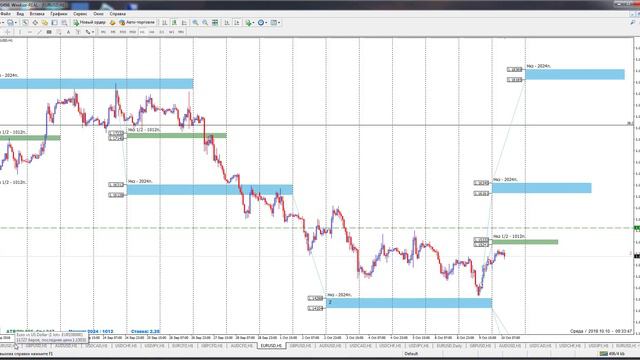Expand the Profiles dropdown arrow
640x360 pixels.
pyautogui.click(x=16, y=22)
